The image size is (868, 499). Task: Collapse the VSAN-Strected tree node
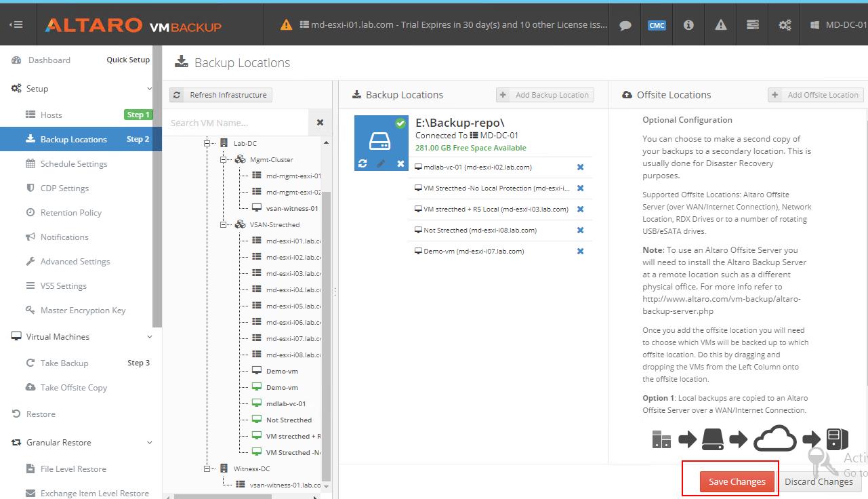pyautogui.click(x=224, y=225)
